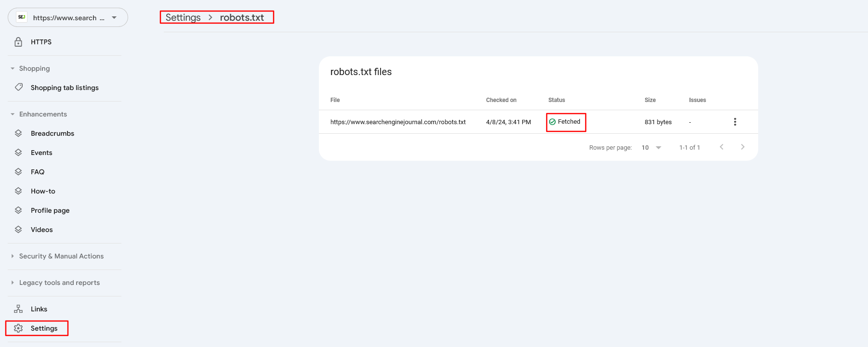Image resolution: width=868 pixels, height=347 pixels.
Task: Open the Rows per page dropdown
Action: coord(652,147)
